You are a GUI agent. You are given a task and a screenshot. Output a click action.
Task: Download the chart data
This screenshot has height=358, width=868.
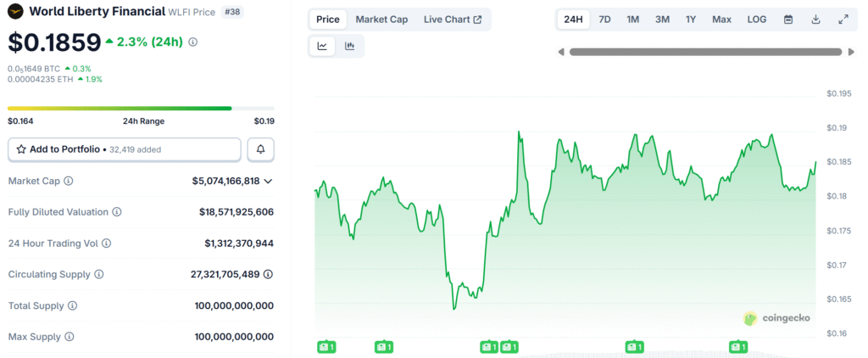(x=815, y=20)
